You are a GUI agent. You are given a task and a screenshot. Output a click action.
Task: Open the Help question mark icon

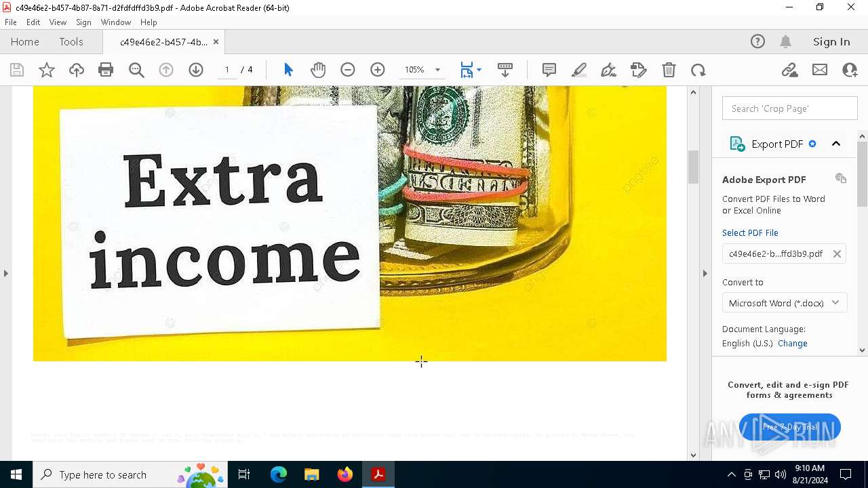click(757, 41)
